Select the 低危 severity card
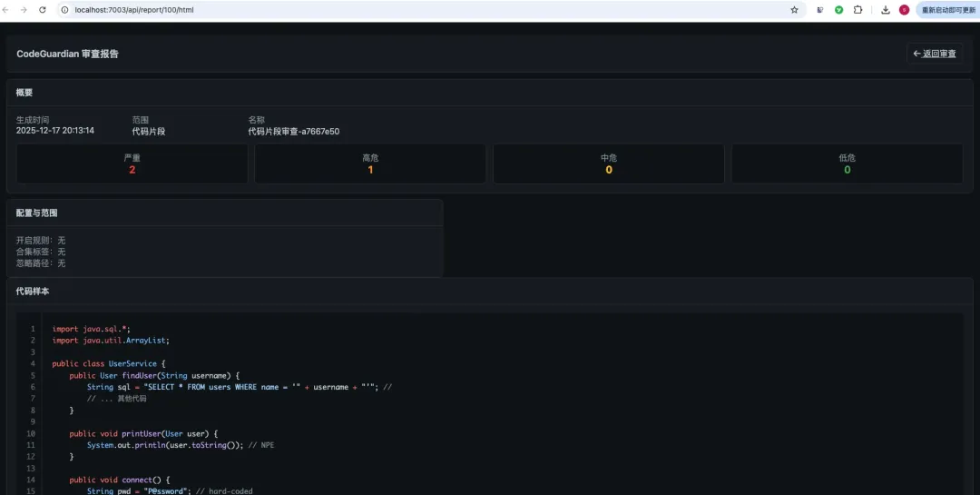 [848, 164]
